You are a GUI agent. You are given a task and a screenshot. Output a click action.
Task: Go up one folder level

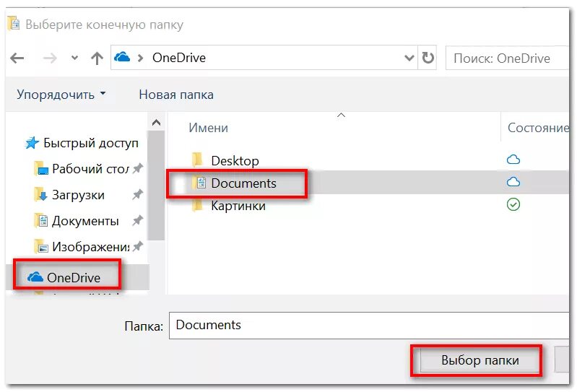click(97, 58)
